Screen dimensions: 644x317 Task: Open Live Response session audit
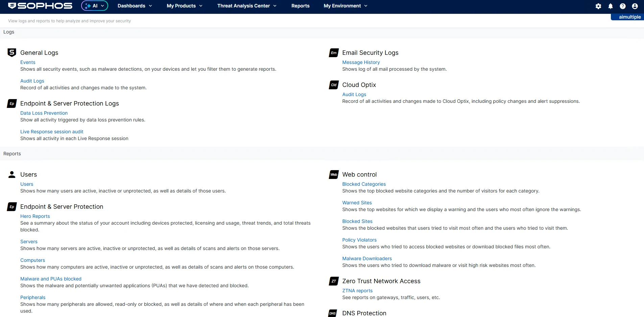coord(52,132)
